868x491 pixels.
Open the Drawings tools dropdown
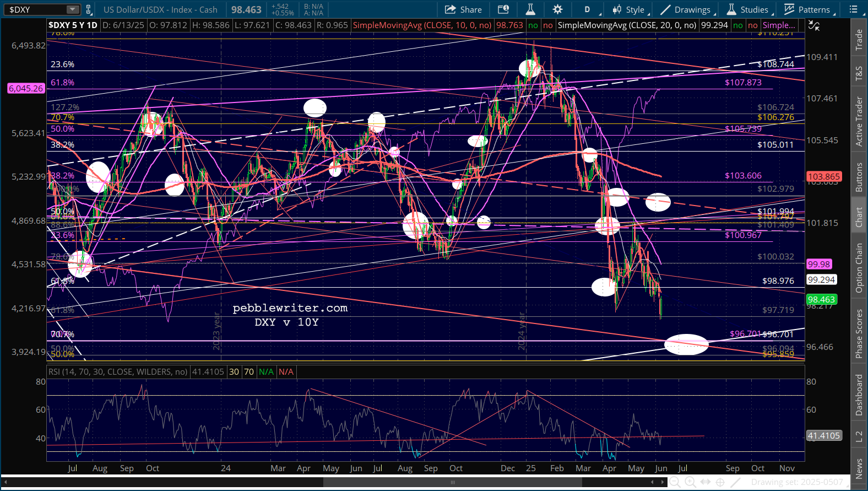pos(687,9)
